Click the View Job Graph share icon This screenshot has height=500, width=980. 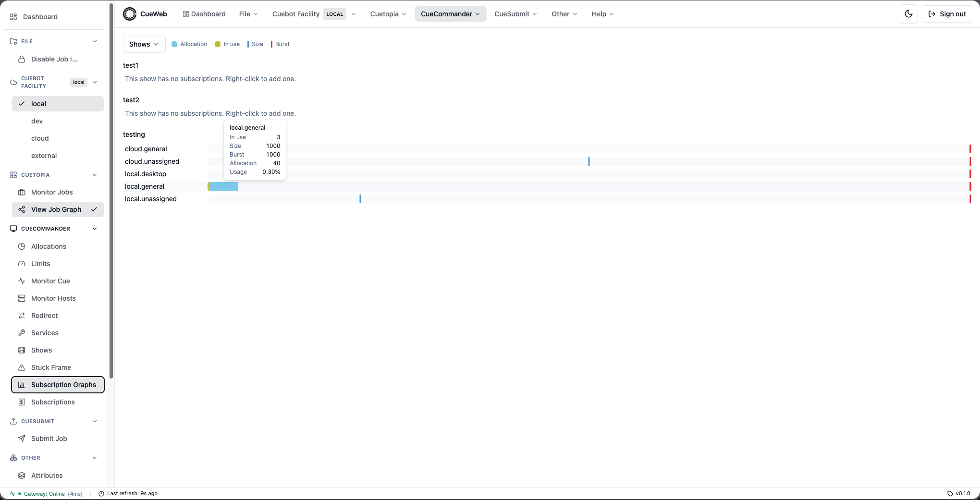22,209
